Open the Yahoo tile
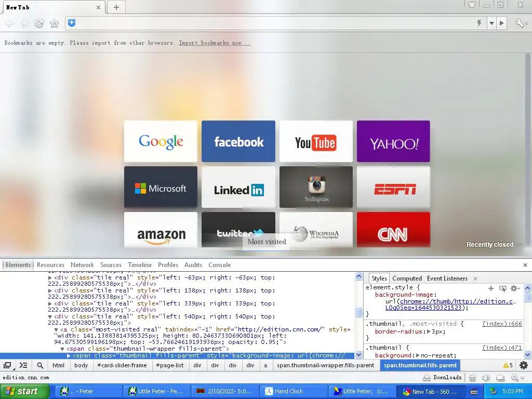The image size is (532, 399). [x=393, y=141]
